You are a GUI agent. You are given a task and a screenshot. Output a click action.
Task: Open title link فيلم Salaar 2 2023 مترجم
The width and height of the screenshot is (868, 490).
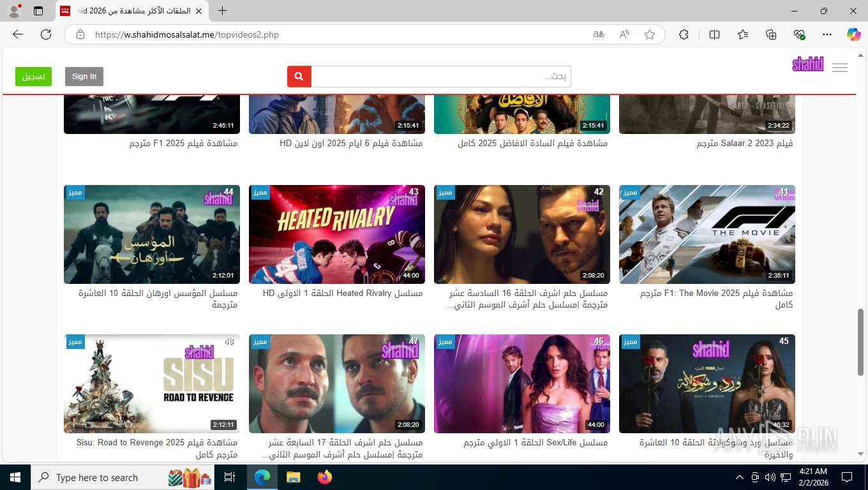[x=745, y=144]
